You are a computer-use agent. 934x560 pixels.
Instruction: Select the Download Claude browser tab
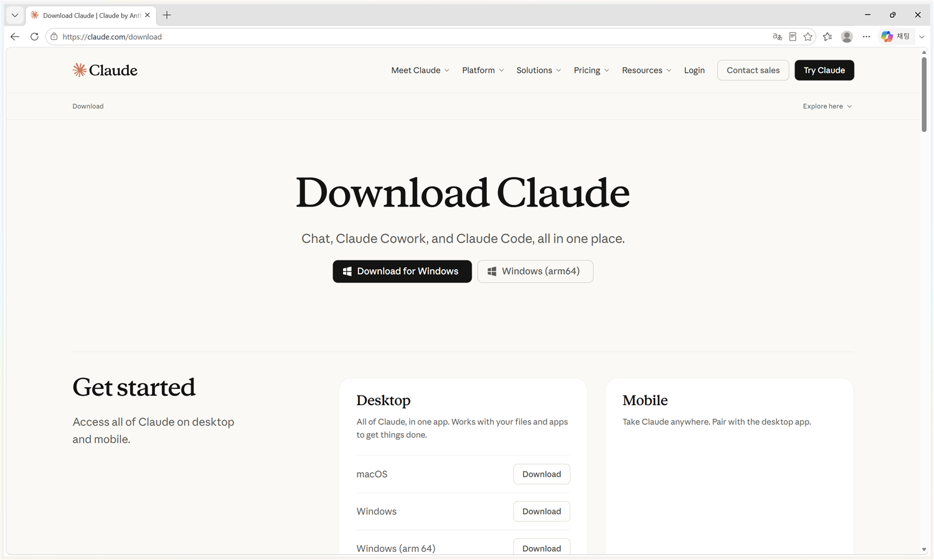[91, 16]
